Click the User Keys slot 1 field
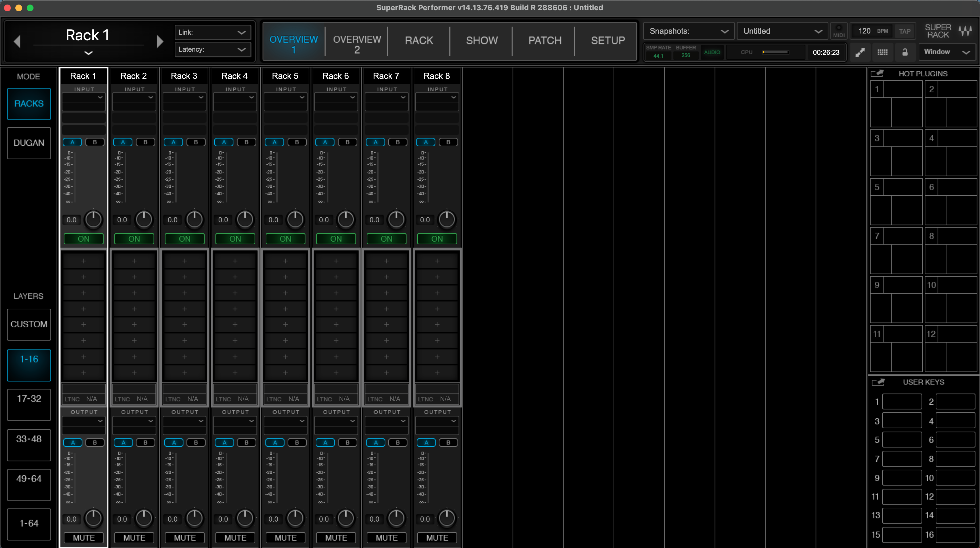Image resolution: width=980 pixels, height=548 pixels. coord(902,402)
